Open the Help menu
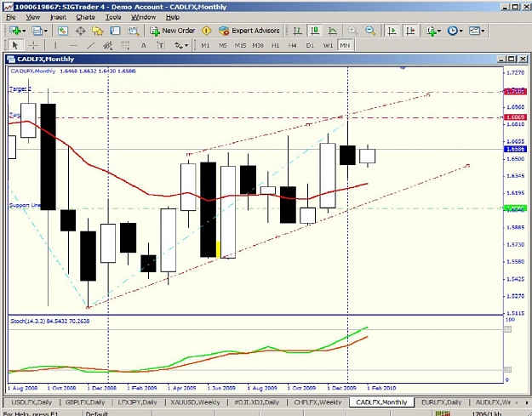This screenshot has width=532, height=416. pyautogui.click(x=172, y=17)
